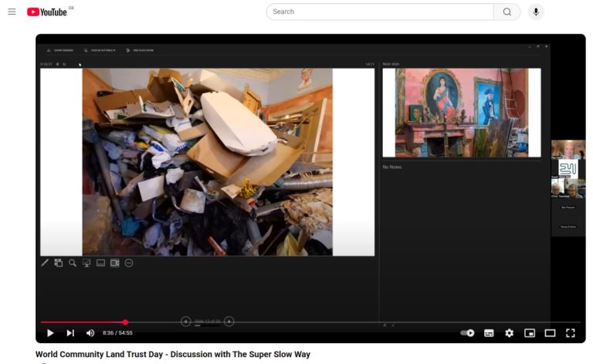Open more slideshow options ellipsis
593x364 pixels.
[129, 263]
